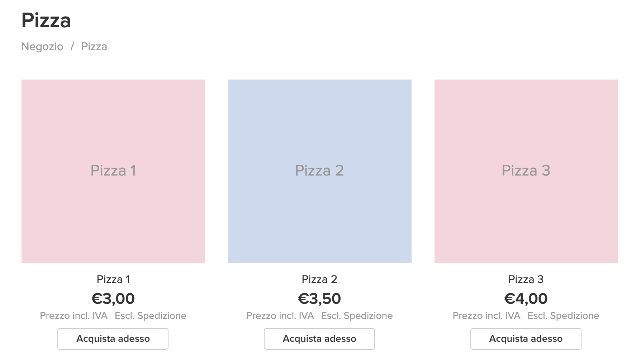Click 'Escl. Spedizione' link under Pizza 3
The width and height of the screenshot is (636, 364).
563,316
